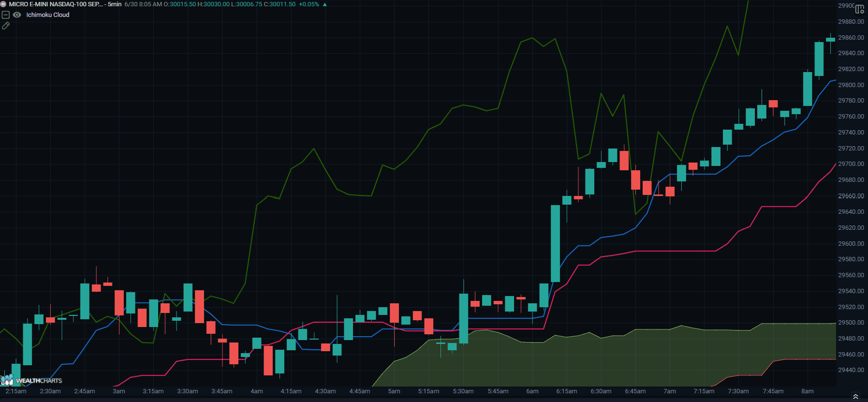Viewport: 868px width, 402px height.
Task: Click the 7:15am time axis label
Action: [704, 391]
